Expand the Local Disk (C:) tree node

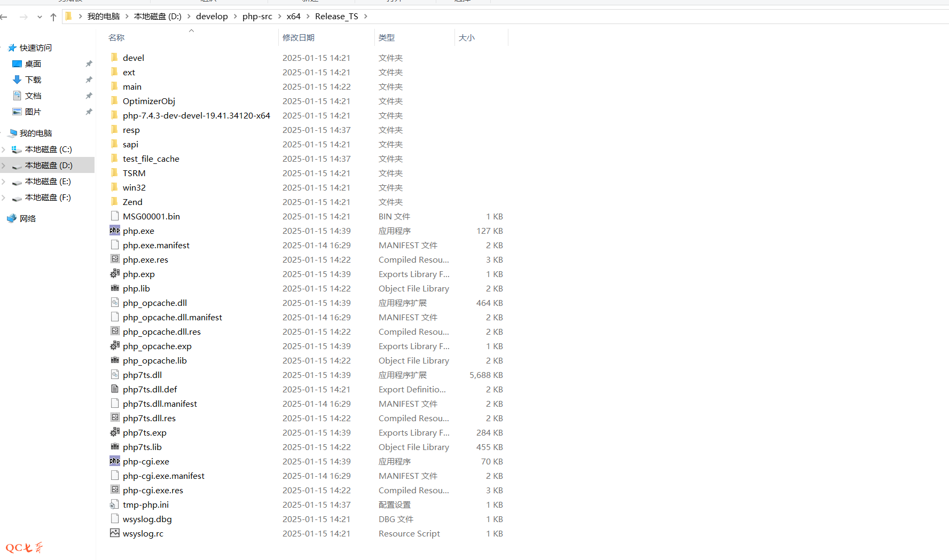tap(4, 149)
